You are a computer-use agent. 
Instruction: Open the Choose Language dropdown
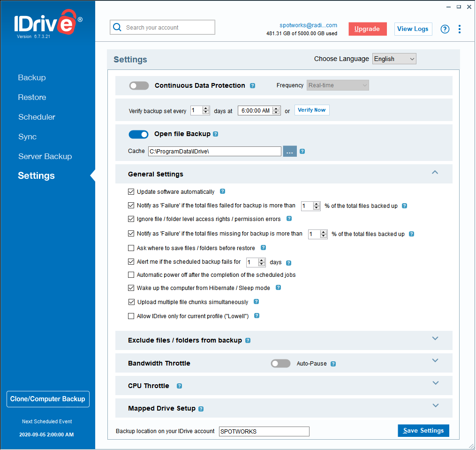394,59
